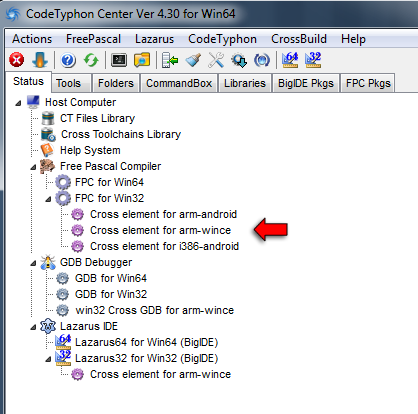The width and height of the screenshot is (418, 414).
Task: Select 'Cross element for arm-android' row
Action: click(x=163, y=214)
